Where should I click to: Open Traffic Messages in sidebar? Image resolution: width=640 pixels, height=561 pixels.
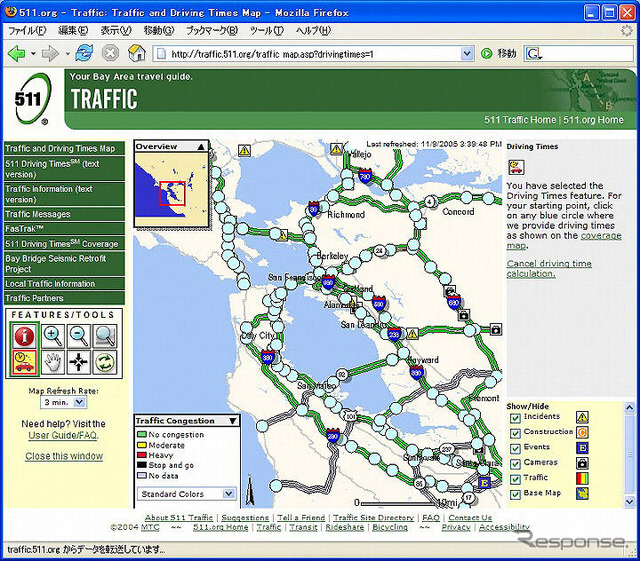(64, 214)
